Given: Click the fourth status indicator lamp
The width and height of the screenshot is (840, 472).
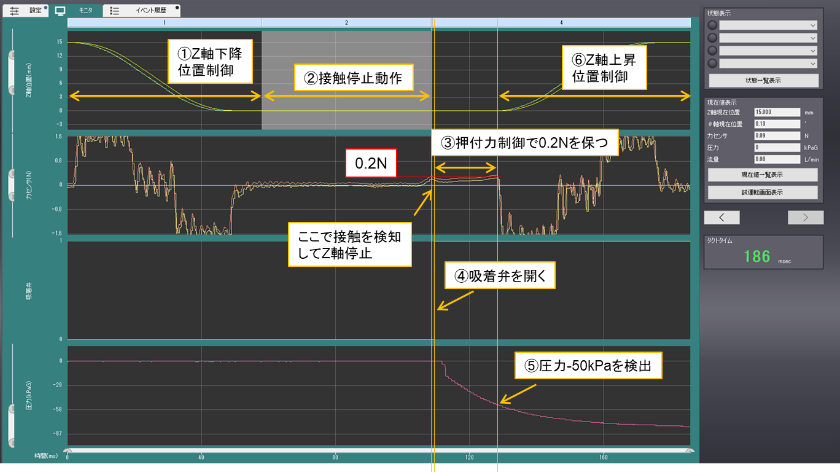Looking at the screenshot, I should 711,63.
